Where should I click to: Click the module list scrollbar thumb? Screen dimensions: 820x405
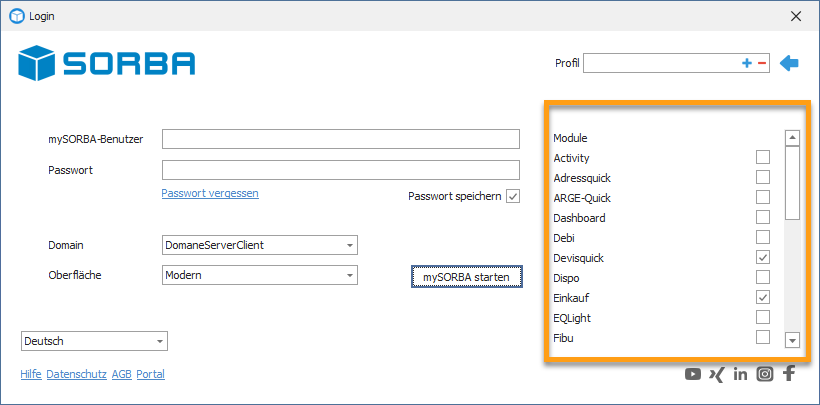pos(793,183)
